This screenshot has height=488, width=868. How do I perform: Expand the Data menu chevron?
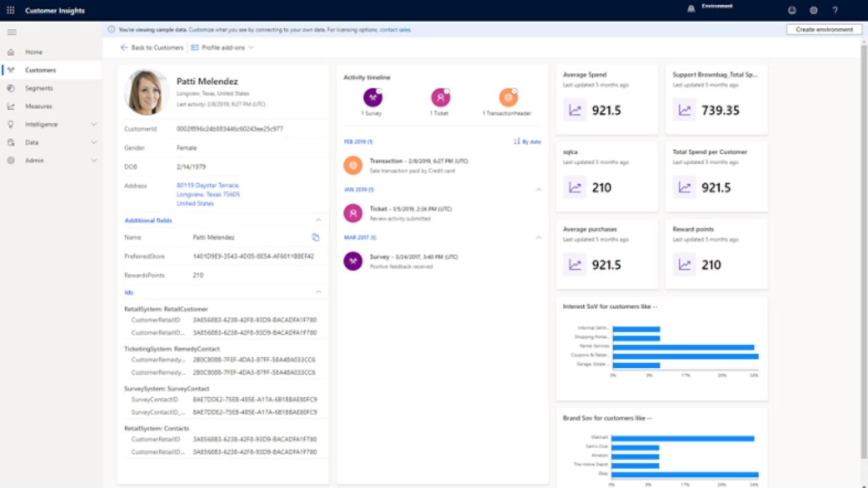[x=94, y=143]
